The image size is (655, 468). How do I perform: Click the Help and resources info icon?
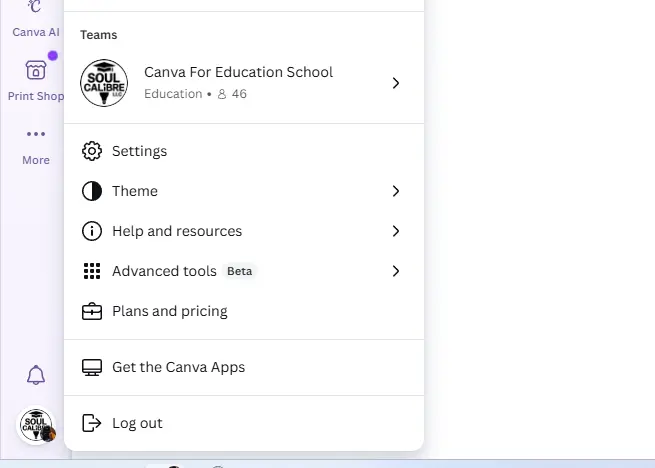click(x=92, y=231)
